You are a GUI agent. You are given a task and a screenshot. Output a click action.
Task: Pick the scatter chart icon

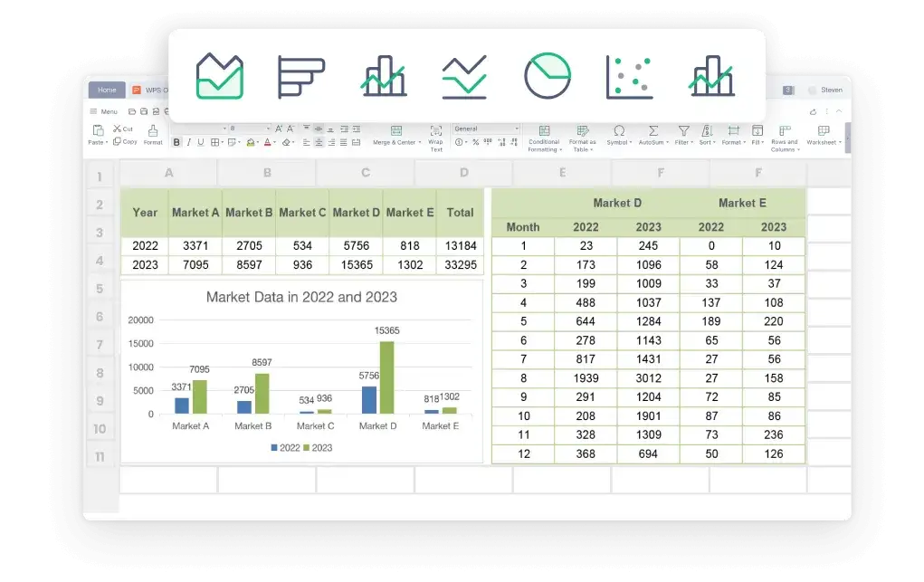[629, 78]
